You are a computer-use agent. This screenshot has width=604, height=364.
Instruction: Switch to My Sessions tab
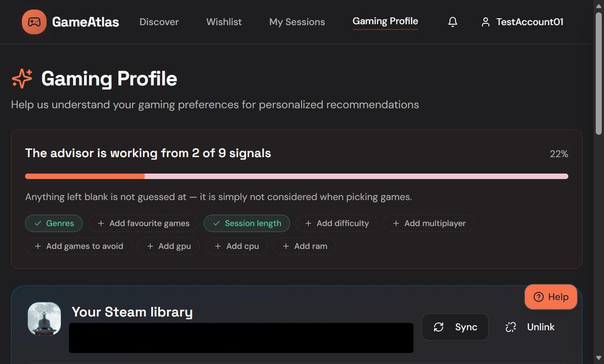pos(297,22)
